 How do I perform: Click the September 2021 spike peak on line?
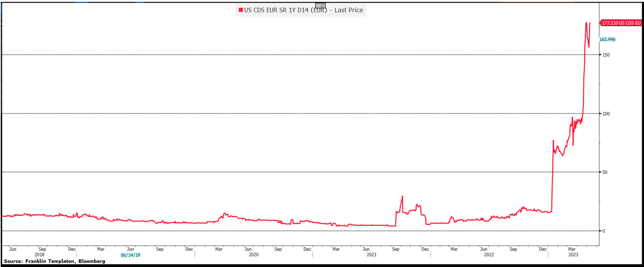pos(402,196)
